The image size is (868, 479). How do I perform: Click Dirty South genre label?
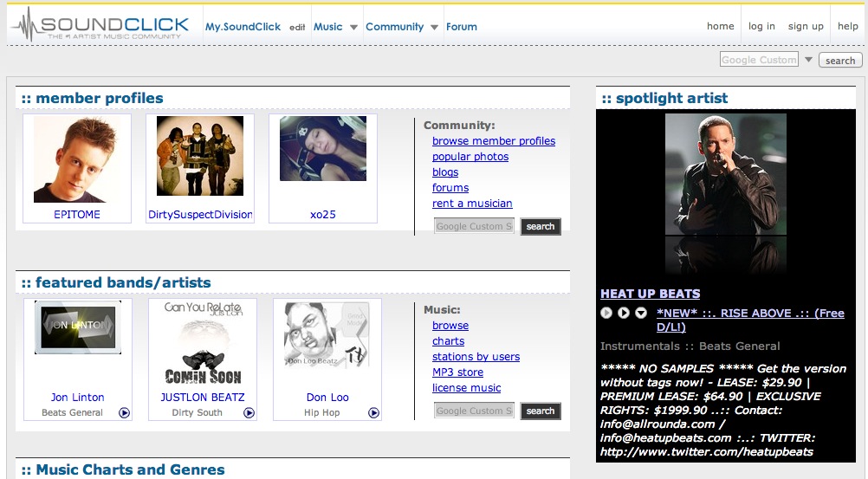point(197,412)
